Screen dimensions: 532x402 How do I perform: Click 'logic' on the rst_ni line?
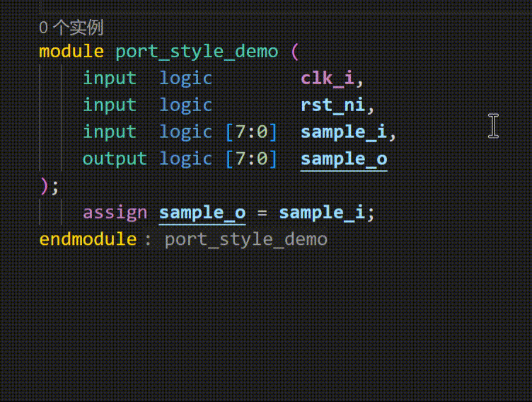click(x=185, y=105)
